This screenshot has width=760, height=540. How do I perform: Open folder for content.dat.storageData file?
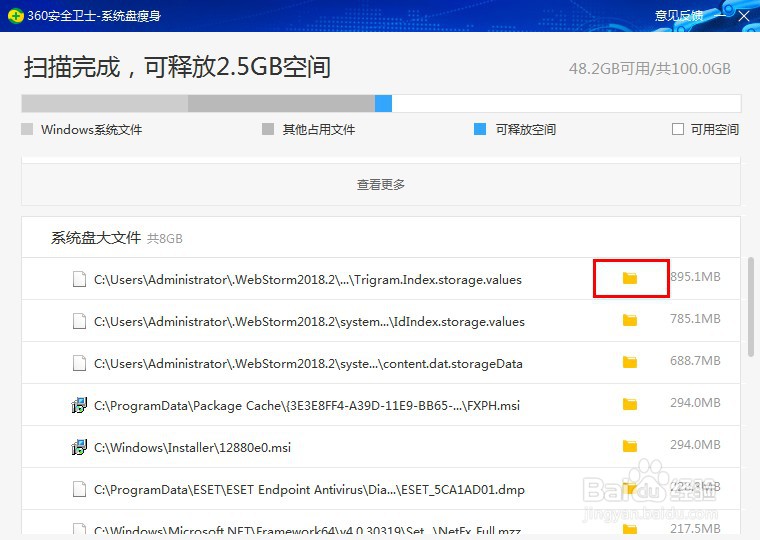[630, 362]
